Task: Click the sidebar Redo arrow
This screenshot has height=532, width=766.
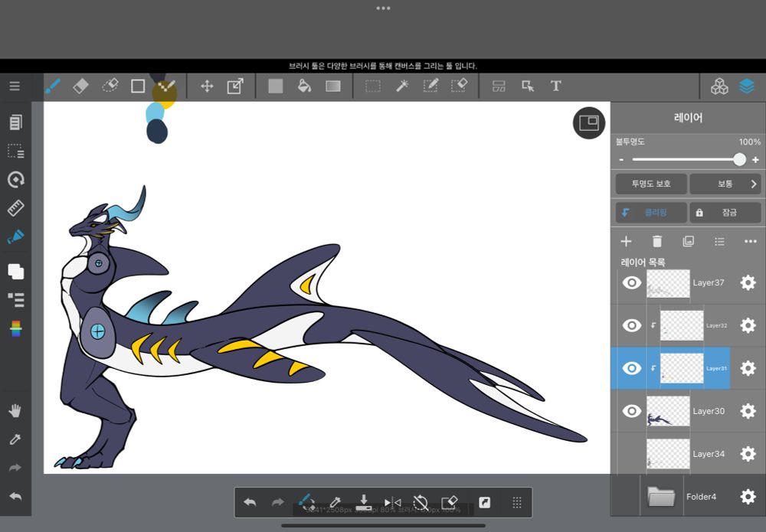Action: point(15,468)
